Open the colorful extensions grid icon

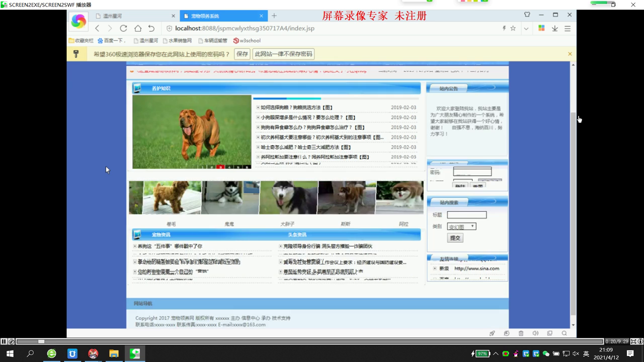[x=541, y=29]
